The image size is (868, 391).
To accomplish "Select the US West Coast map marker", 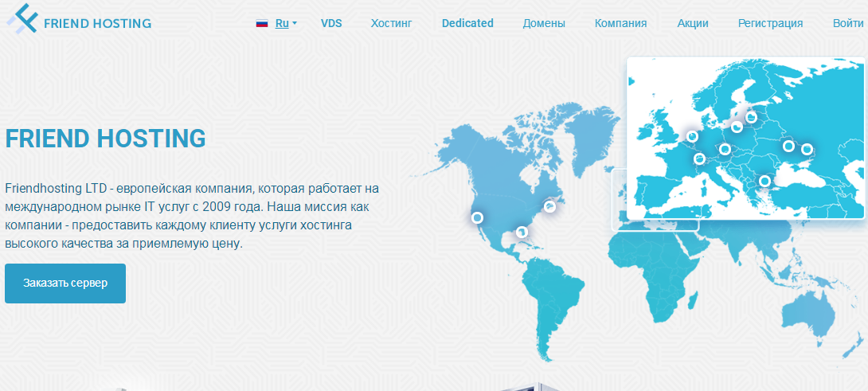I will [477, 217].
